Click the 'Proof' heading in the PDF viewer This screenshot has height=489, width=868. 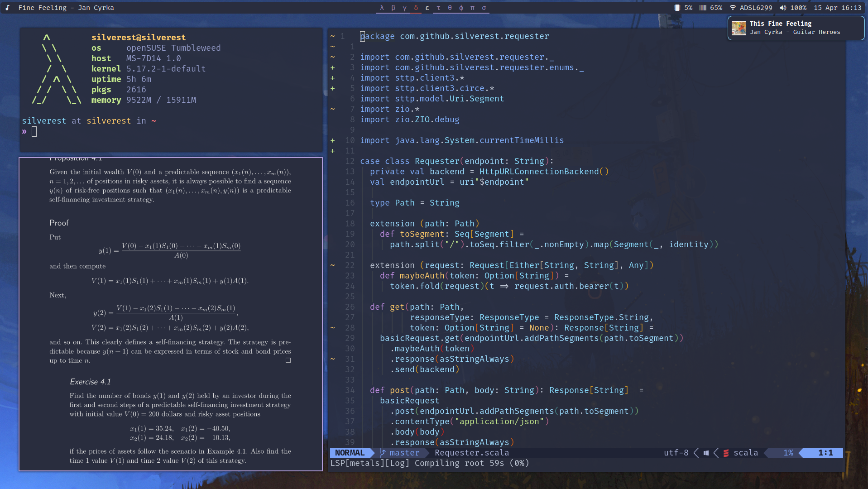click(x=59, y=223)
